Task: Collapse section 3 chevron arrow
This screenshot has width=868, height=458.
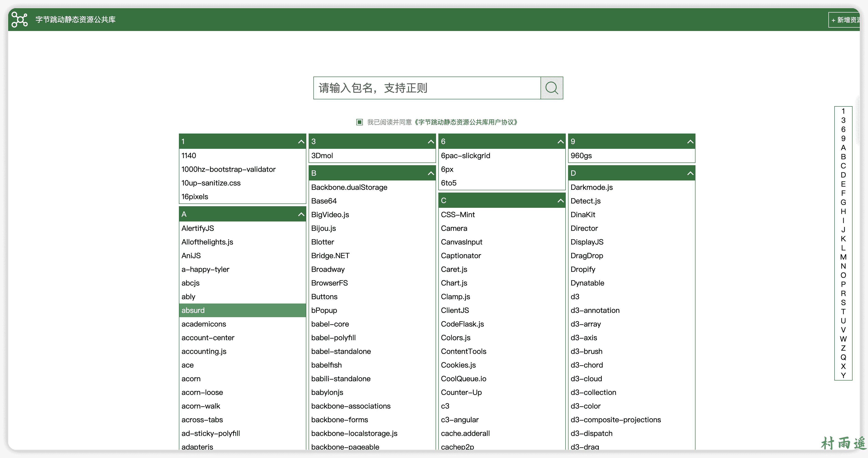Action: pos(431,142)
